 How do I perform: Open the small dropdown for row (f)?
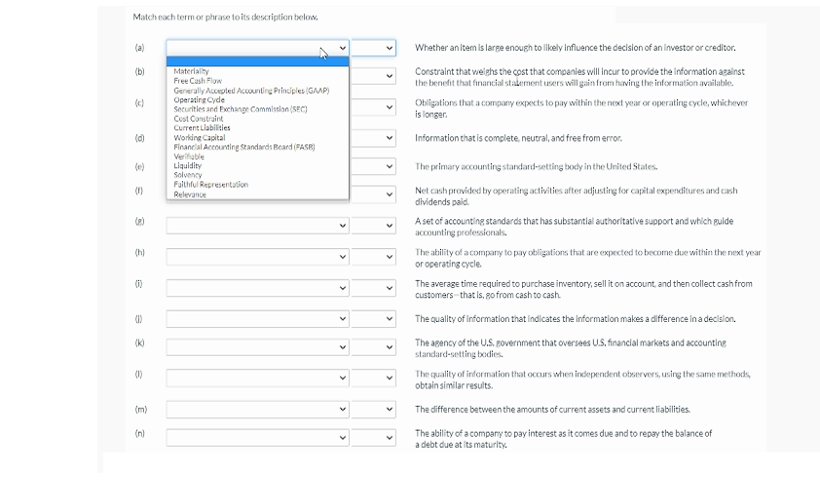pyautogui.click(x=373, y=195)
